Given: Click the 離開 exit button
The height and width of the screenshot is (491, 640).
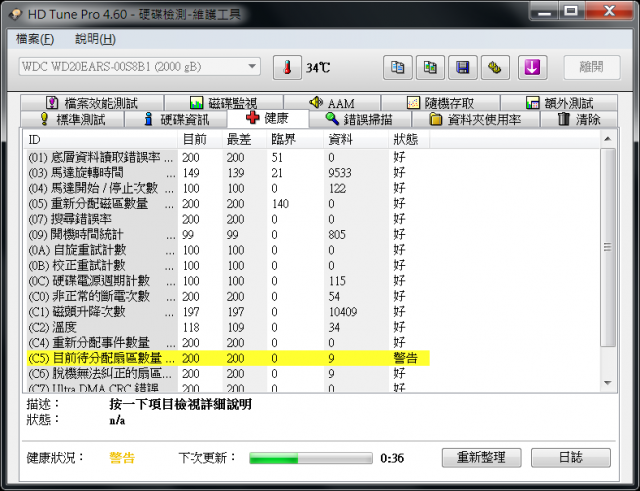Looking at the screenshot, I should click(592, 67).
